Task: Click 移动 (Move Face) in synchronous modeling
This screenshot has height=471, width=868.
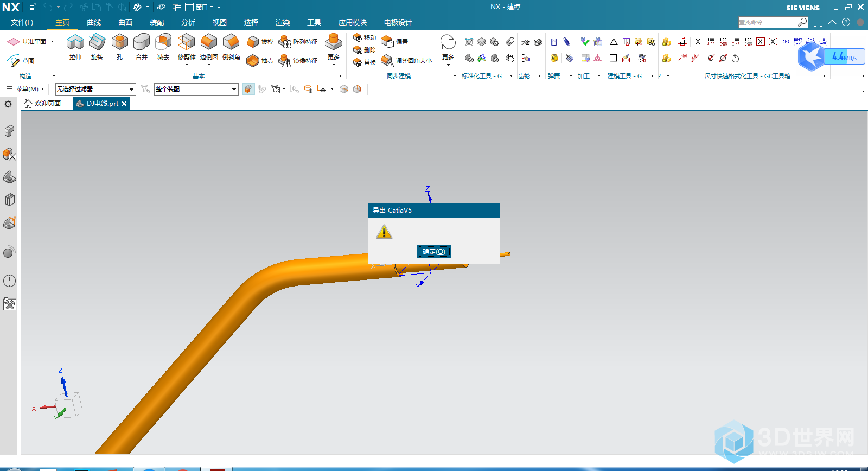Action: tap(365, 37)
